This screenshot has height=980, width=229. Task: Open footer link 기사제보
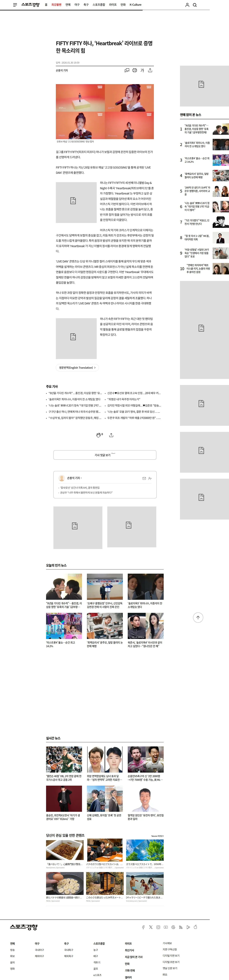coord(167,943)
